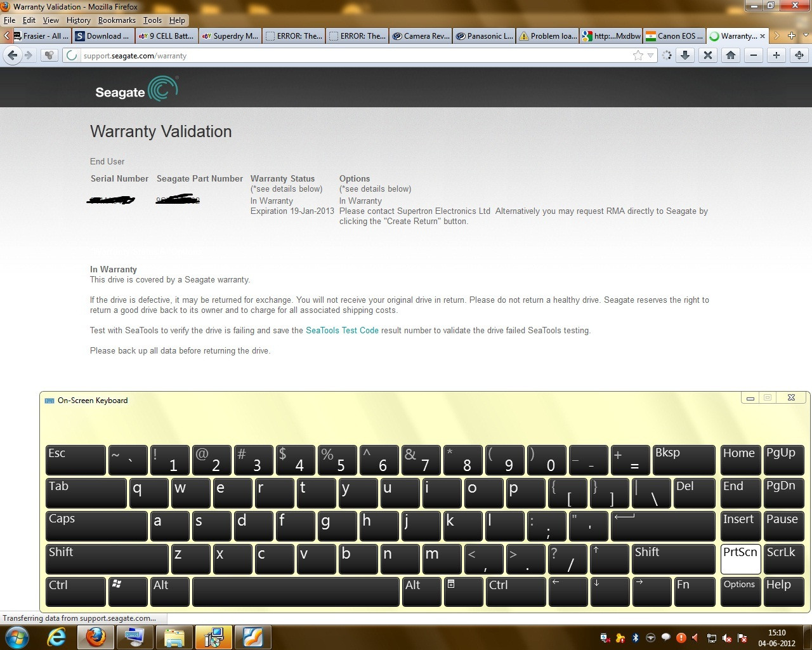This screenshot has height=650, width=812.
Task: Launch Internet Explorer from taskbar
Action: click(56, 637)
